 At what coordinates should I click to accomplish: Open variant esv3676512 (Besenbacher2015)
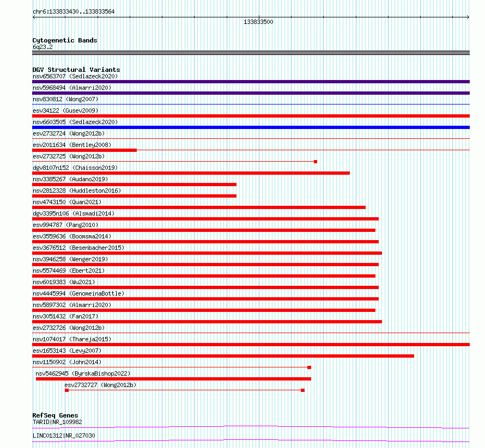pos(78,248)
